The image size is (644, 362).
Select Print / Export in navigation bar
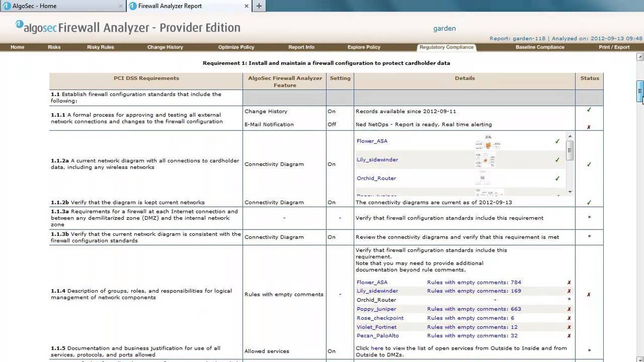(x=614, y=47)
